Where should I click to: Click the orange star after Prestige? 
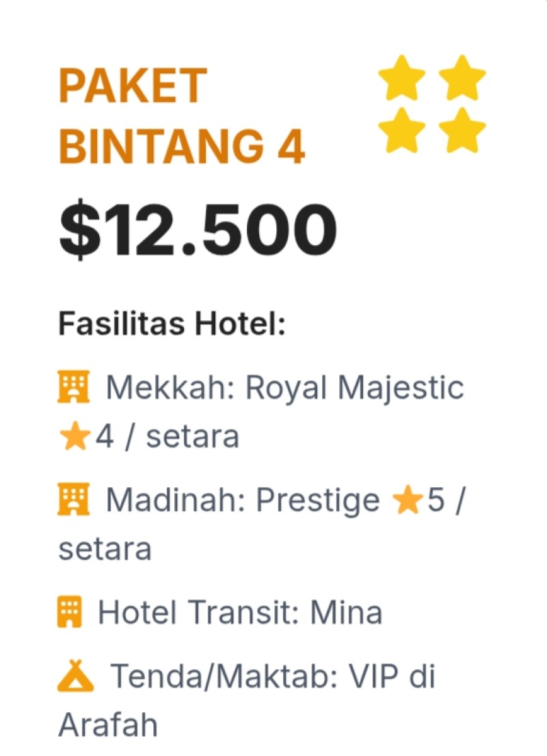[x=407, y=501]
